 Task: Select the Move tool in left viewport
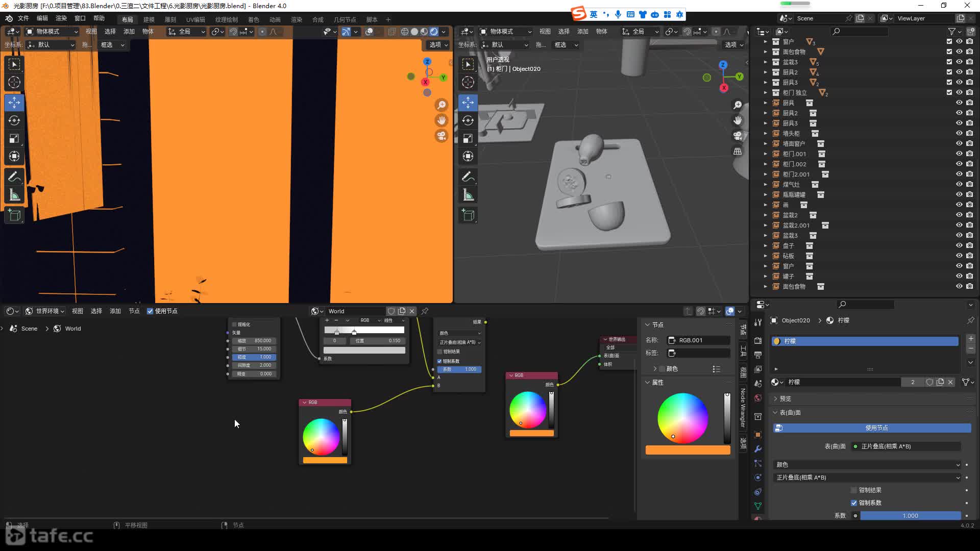tap(14, 102)
